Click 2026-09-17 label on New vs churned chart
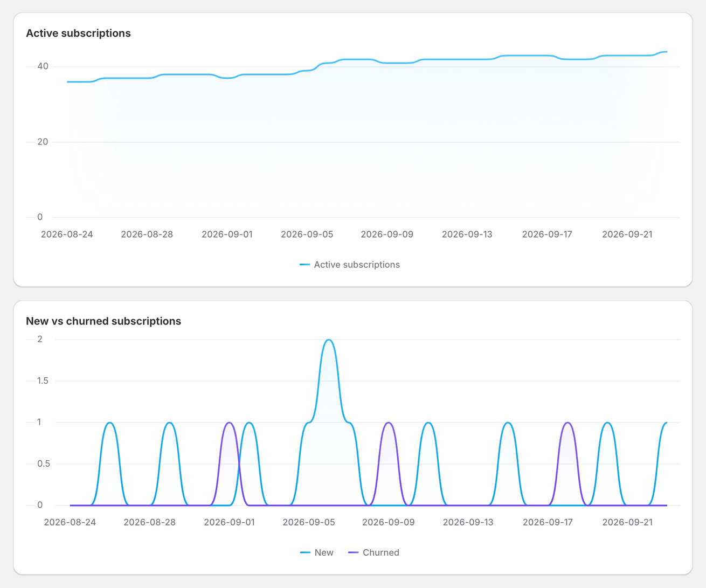Screen dimensions: 706x588 tap(548, 522)
